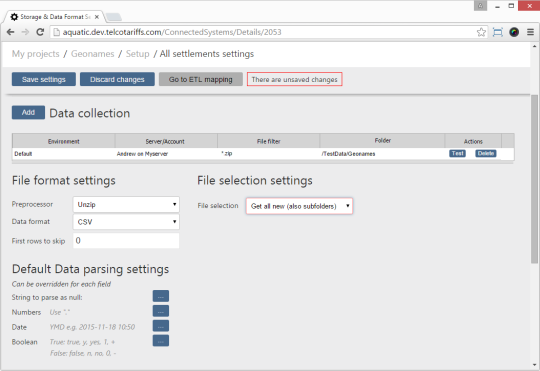Viewport: 540px width, 371px height.
Task: Delete the Default data collection row
Action: (486, 153)
